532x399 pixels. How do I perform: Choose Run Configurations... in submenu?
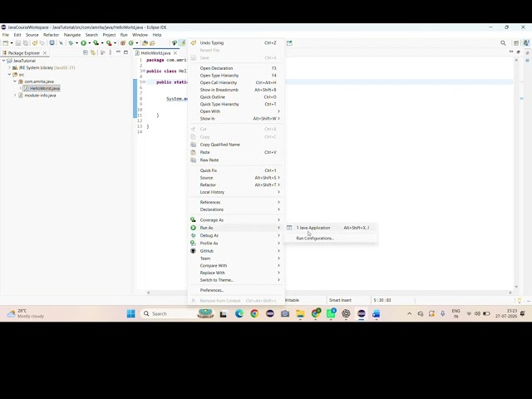pyautogui.click(x=331, y=239)
